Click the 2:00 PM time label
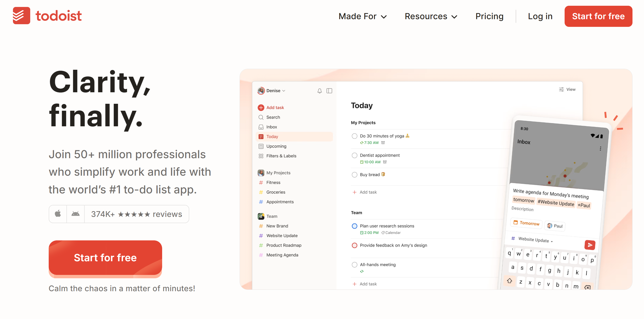Image resolution: width=644 pixels, height=319 pixels. pos(369,233)
